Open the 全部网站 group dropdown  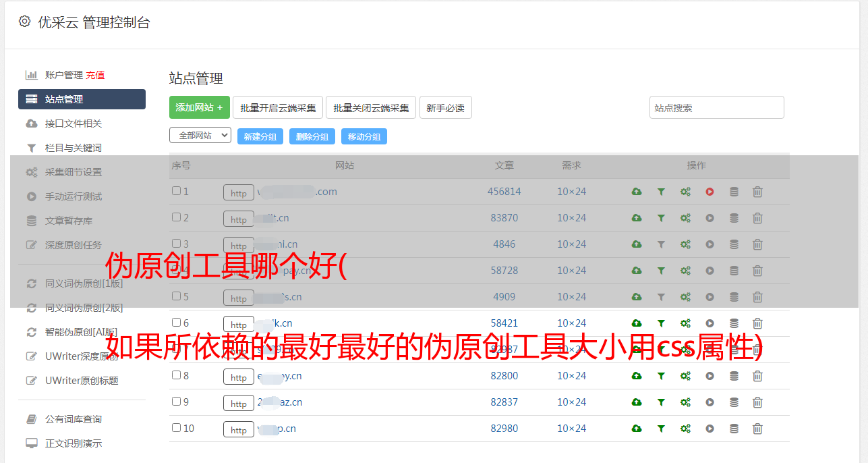(200, 136)
